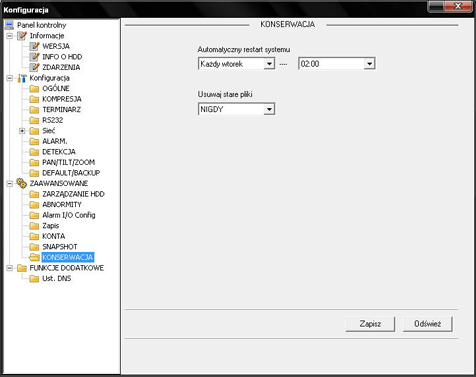Expand the Sieć tree node
Image resolution: width=476 pixels, height=377 pixels.
[22, 131]
